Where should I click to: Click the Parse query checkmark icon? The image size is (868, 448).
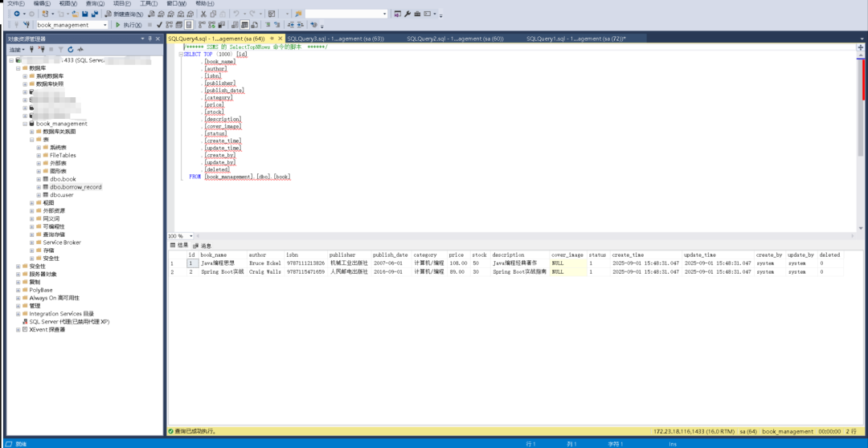pos(159,25)
